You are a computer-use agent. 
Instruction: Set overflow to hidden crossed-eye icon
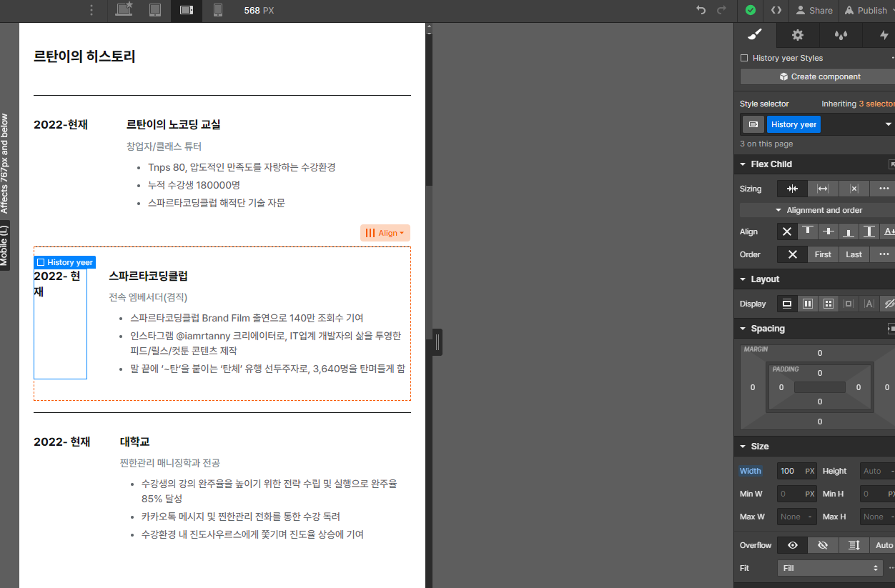click(x=823, y=545)
